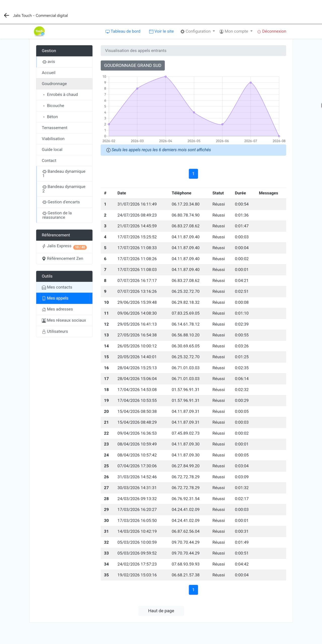Click duration 0:06:14
Screen dimensions: 322x644
(242, 379)
